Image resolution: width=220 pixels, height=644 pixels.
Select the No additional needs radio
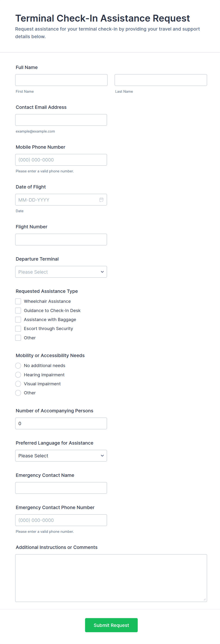pos(18,365)
